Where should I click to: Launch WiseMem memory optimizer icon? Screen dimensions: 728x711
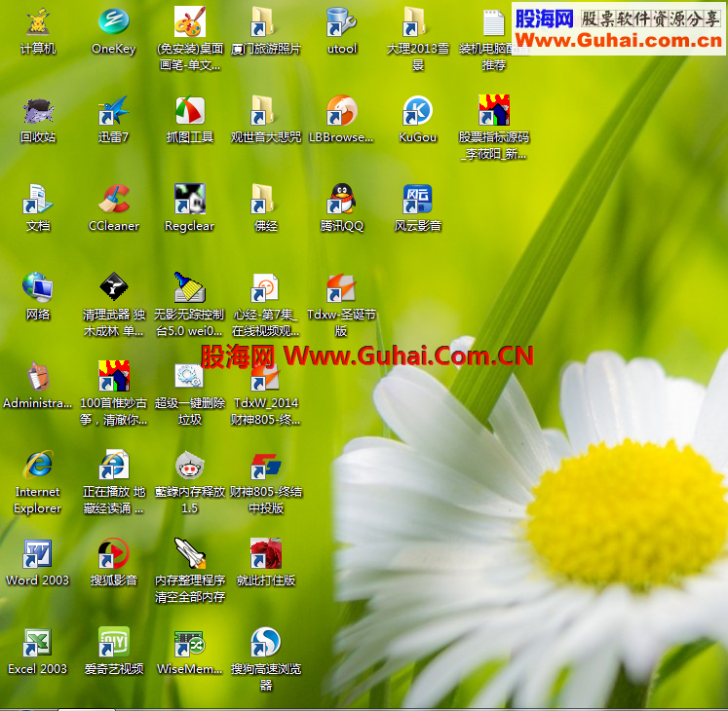[190, 644]
